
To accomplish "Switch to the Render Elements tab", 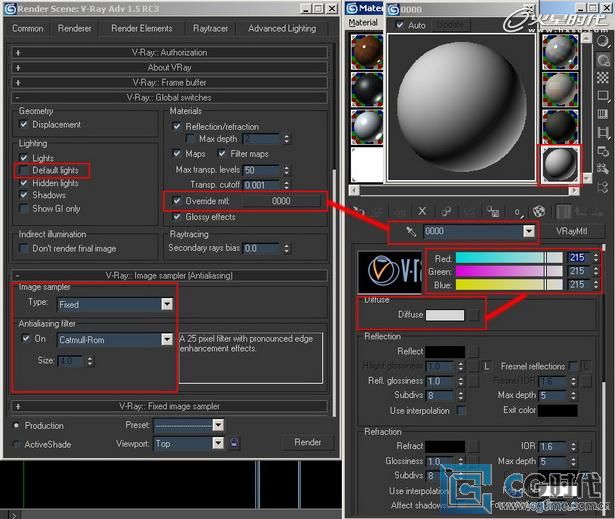I will point(142,29).
